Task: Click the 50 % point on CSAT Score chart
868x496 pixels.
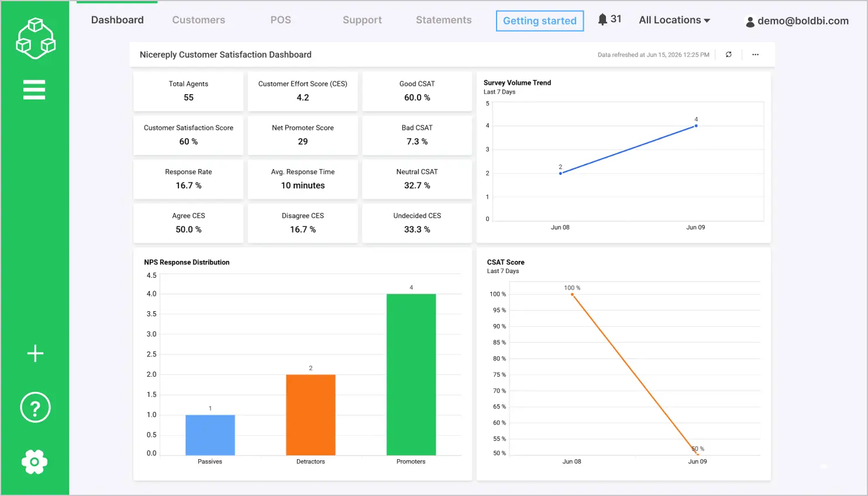Action: pos(698,454)
